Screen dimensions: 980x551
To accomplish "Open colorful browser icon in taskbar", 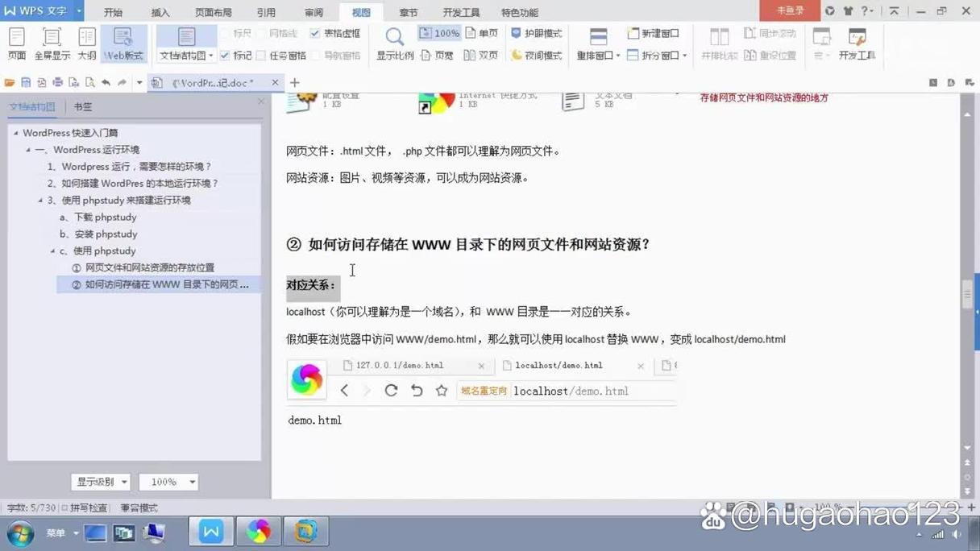I will click(259, 532).
